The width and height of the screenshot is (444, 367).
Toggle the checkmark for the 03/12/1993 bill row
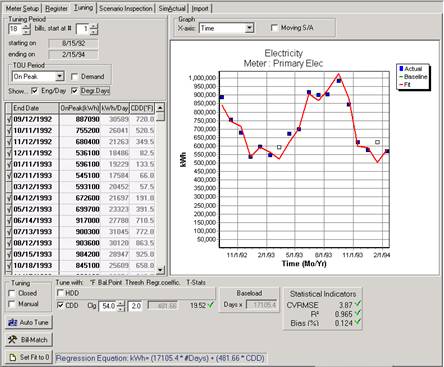[x=9, y=187]
